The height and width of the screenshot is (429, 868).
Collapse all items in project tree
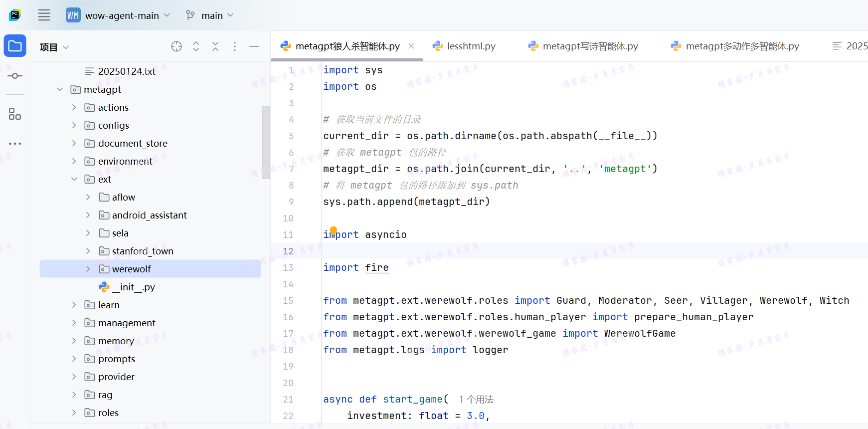[215, 46]
